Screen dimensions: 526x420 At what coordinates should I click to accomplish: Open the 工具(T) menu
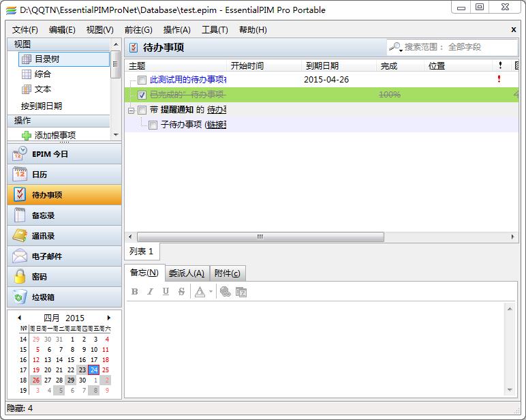tap(215, 30)
